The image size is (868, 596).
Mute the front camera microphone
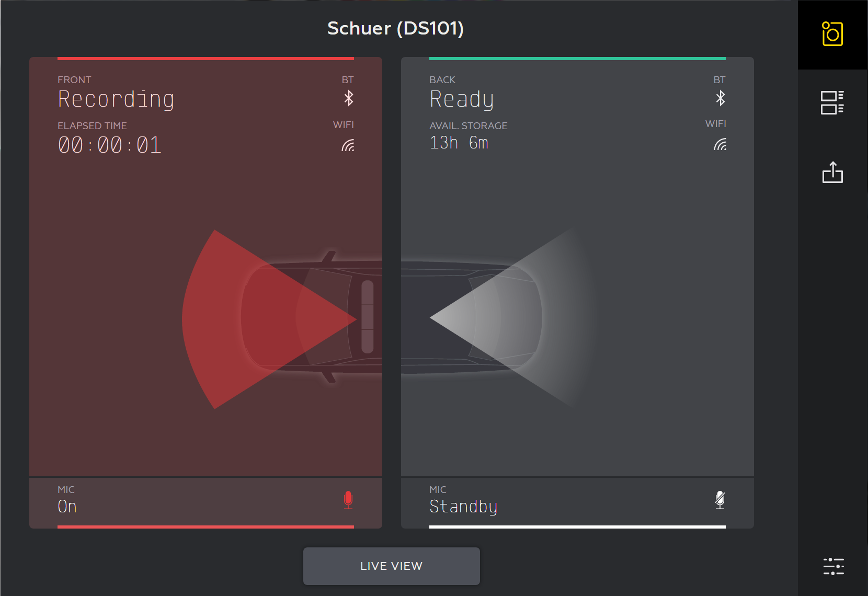[348, 500]
